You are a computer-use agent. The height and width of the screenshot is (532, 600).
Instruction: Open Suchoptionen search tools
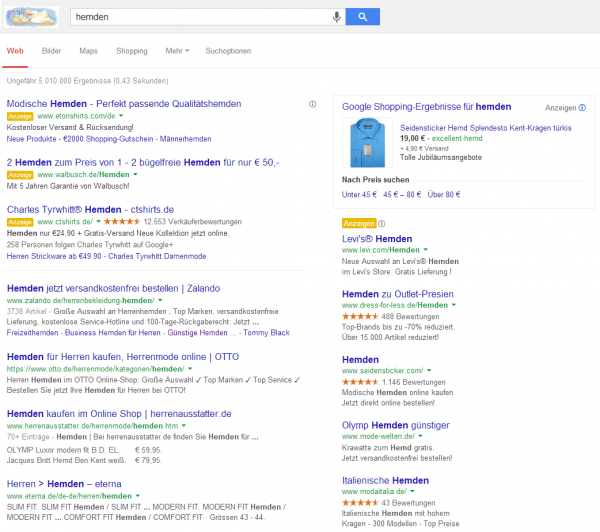pyautogui.click(x=228, y=51)
